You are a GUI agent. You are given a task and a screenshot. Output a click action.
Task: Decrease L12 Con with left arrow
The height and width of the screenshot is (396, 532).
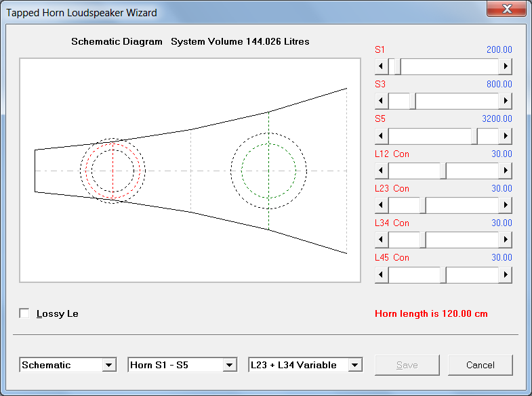coord(382,171)
